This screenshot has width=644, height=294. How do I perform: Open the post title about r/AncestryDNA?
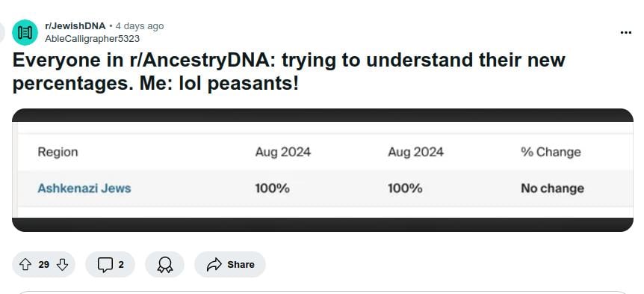point(288,72)
